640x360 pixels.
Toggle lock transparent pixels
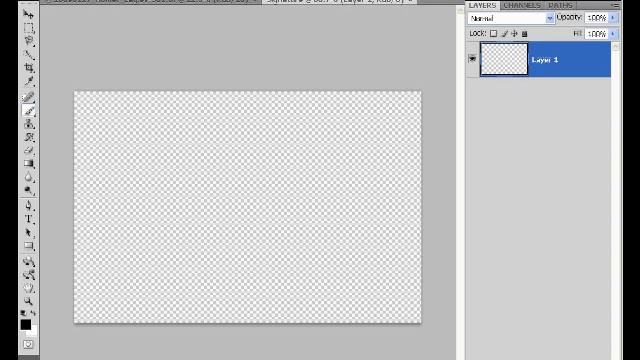click(x=493, y=33)
